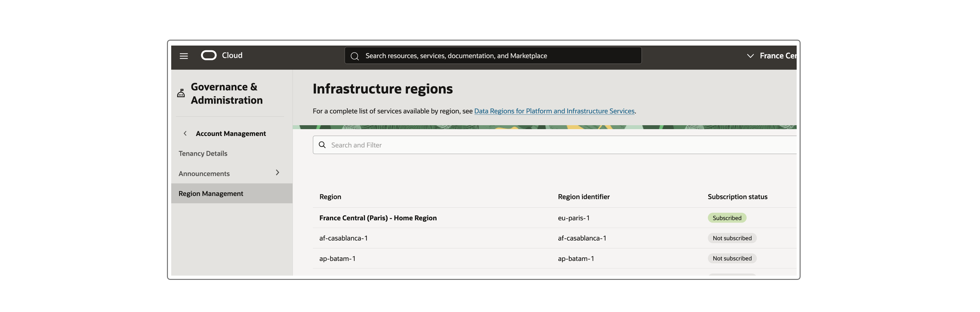The image size is (980, 312).
Task: Click Not subscribed badge for ap-batam-1
Action: click(732, 259)
